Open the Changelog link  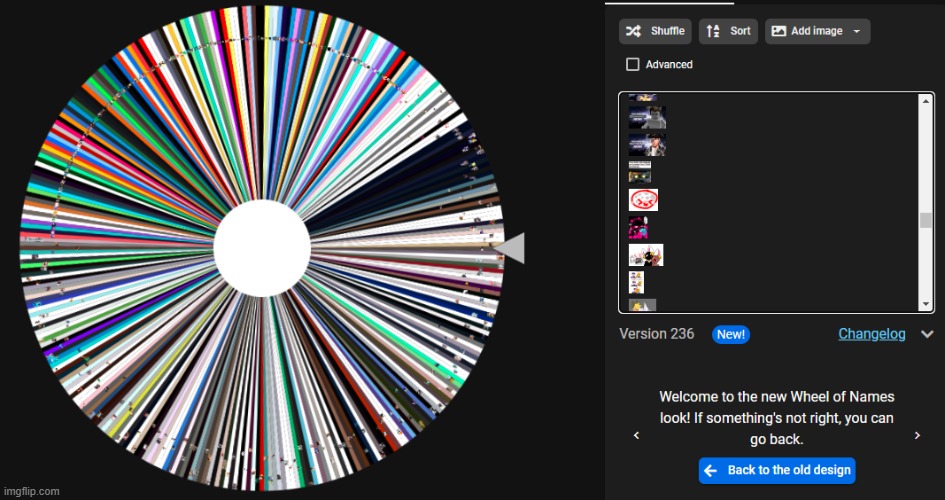[x=871, y=334]
